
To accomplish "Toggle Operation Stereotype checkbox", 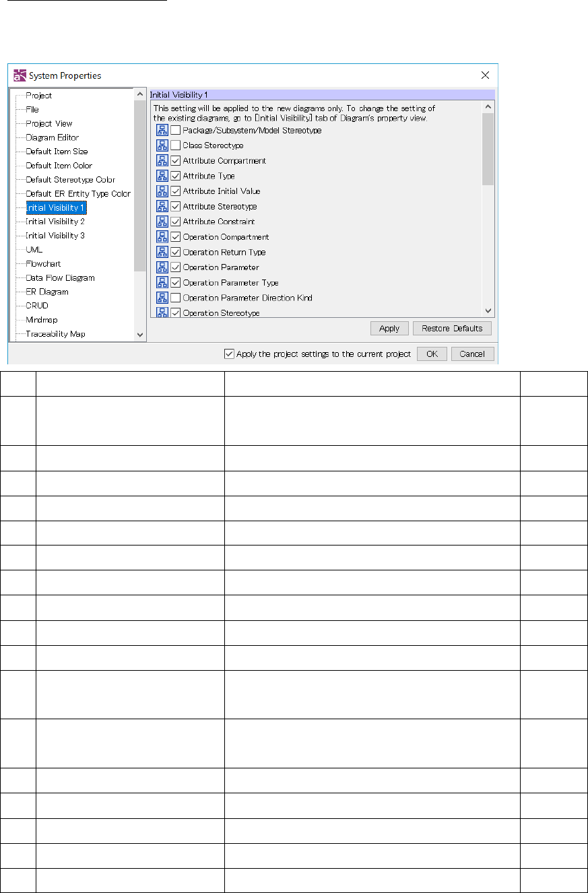I will (175, 312).
